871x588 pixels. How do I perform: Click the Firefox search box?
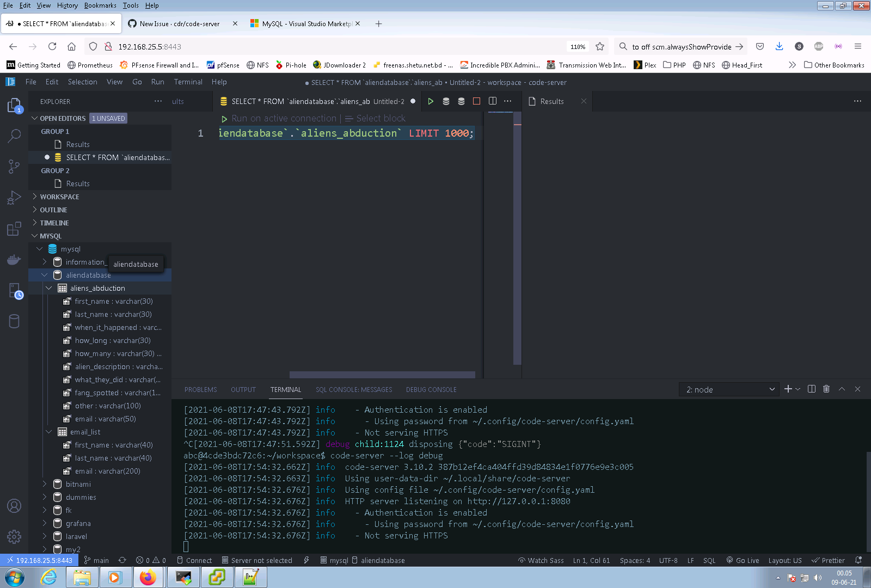[681, 46]
